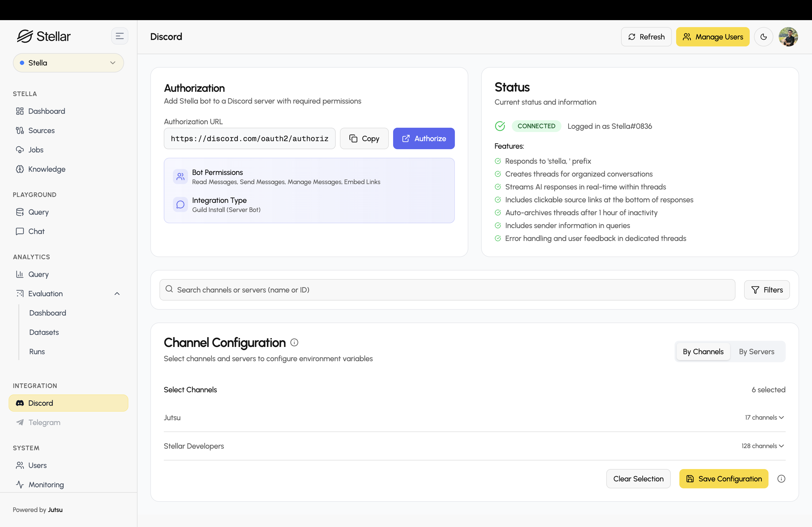Screen dimensions: 812x527
Task: Click the info icon next to Channel Configuration
Action: click(x=294, y=343)
